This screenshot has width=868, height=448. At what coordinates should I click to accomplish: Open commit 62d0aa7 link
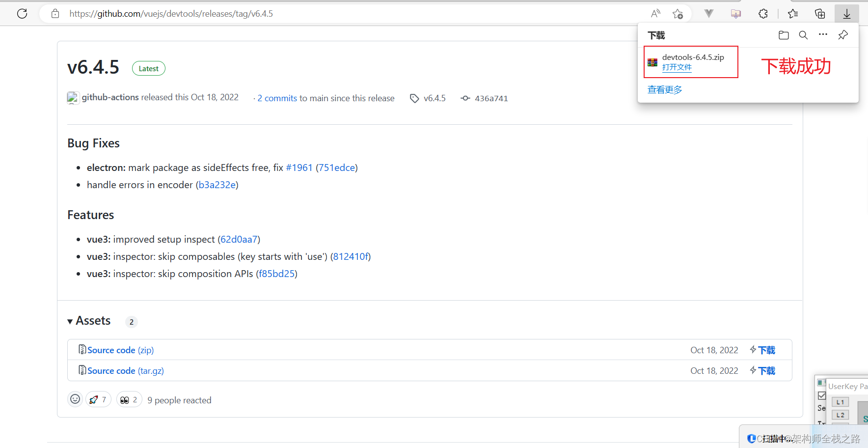(239, 239)
